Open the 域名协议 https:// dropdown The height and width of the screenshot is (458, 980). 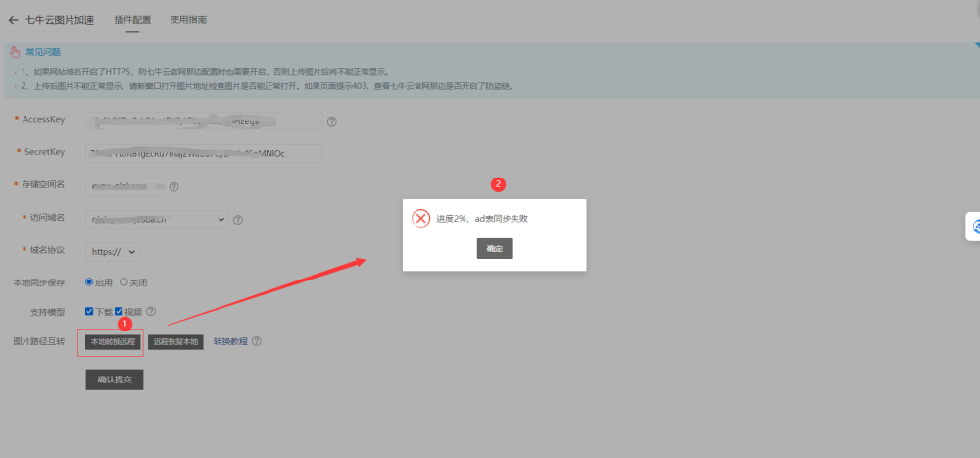pos(113,251)
